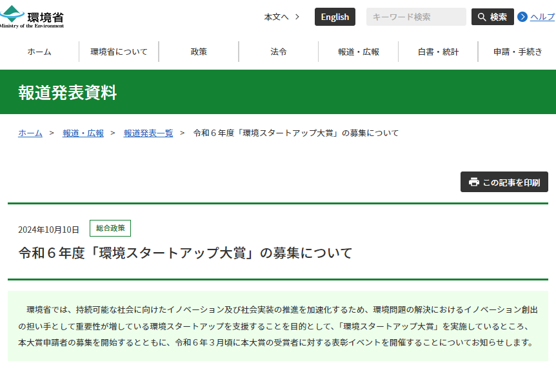Open the 環境省について menu item
The height and width of the screenshot is (392, 556).
(x=118, y=52)
